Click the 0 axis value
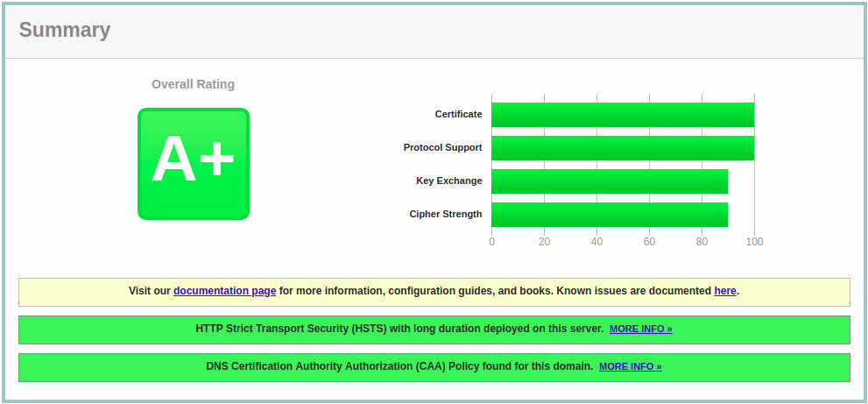This screenshot has height=404, width=868. pyautogui.click(x=491, y=242)
